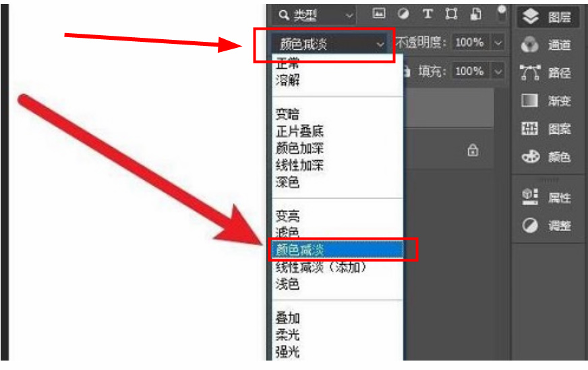The image size is (588, 370).
Task: Open the 颜色 panel icon
Action: pyautogui.click(x=530, y=157)
